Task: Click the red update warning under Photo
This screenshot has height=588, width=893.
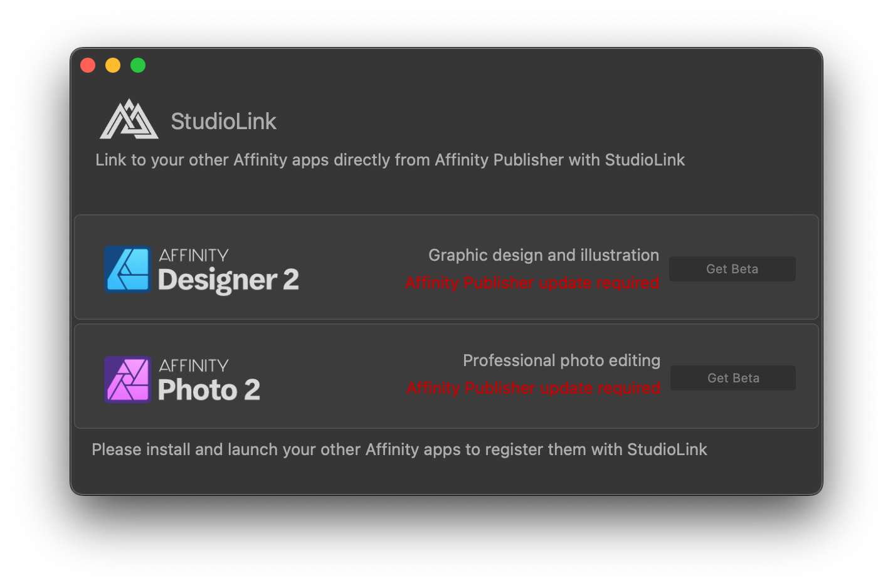Action: coord(533,388)
